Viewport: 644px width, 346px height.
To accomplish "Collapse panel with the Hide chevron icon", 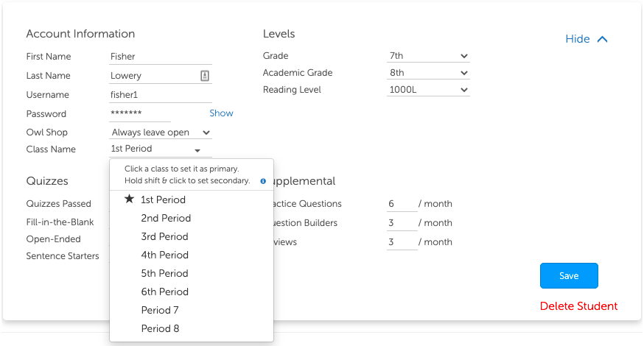I will pos(602,39).
